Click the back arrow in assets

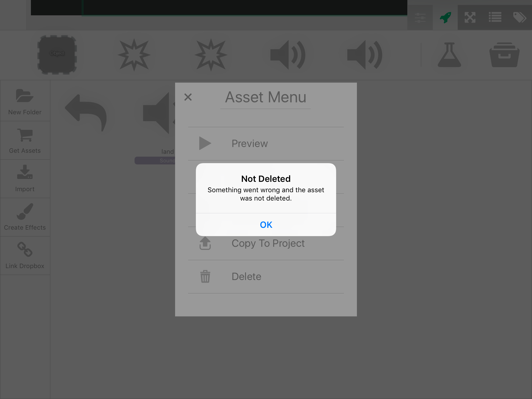(x=86, y=113)
